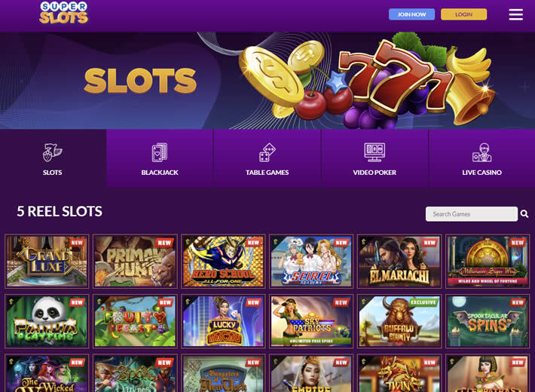The image size is (535, 392).
Task: Open the Spooktacular Spins slot
Action: point(488,321)
